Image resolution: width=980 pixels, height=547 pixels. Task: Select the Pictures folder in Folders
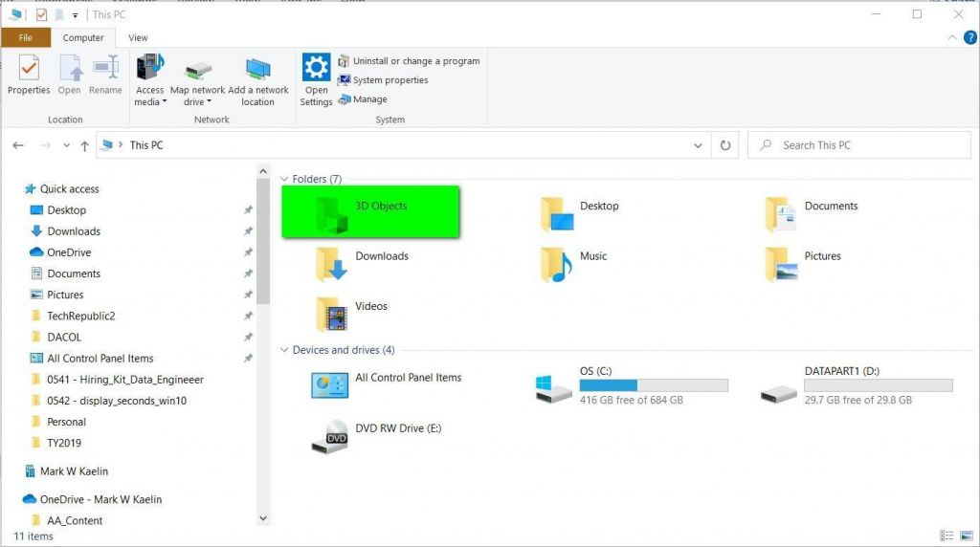coord(803,263)
